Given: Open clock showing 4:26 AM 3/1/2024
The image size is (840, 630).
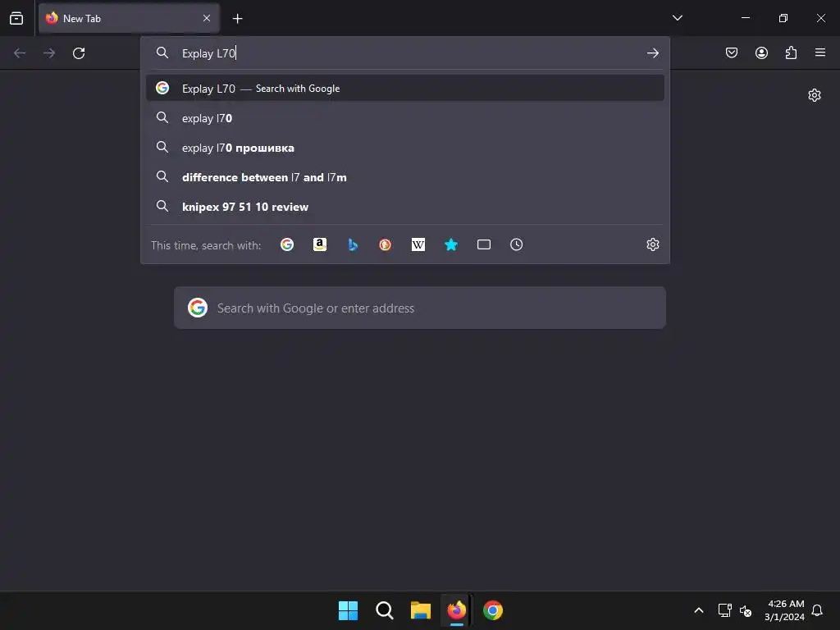Looking at the screenshot, I should pyautogui.click(x=784, y=610).
